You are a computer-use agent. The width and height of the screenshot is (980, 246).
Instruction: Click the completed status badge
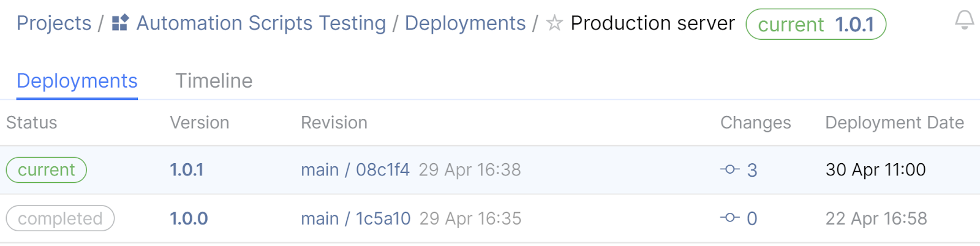coord(60,218)
